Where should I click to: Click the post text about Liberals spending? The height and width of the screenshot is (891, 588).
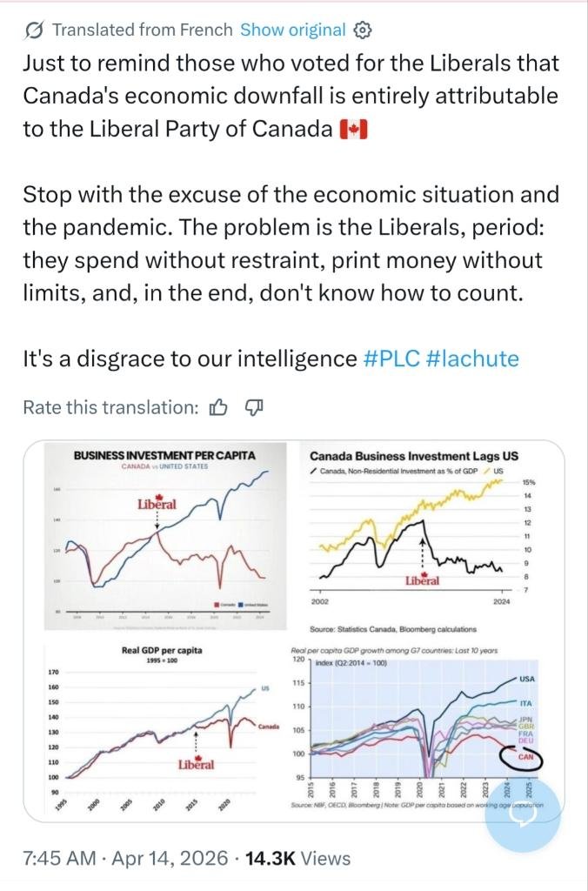283,260
